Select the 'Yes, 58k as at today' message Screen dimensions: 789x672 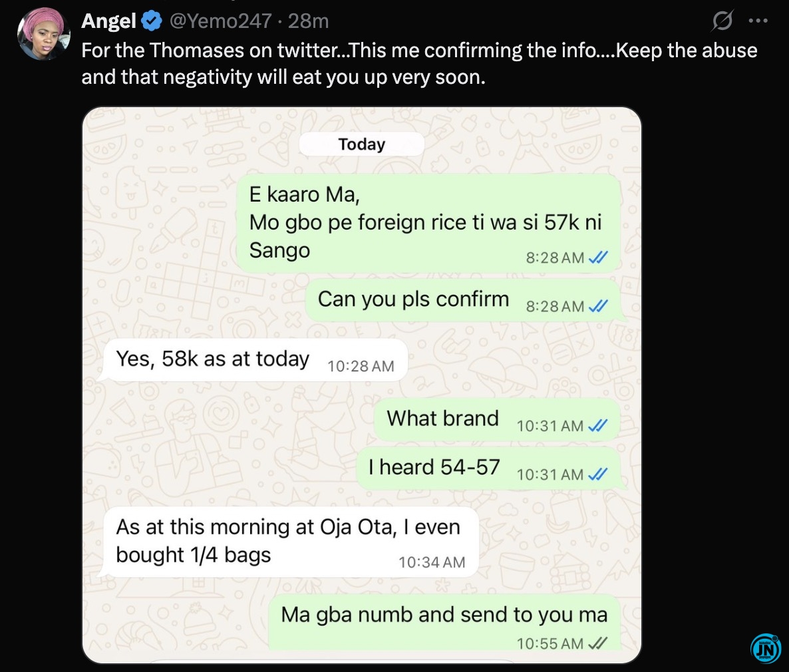pyautogui.click(x=254, y=360)
